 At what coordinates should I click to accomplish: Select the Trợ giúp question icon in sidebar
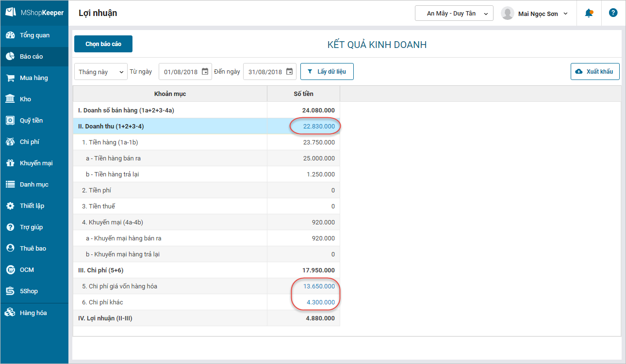point(10,227)
